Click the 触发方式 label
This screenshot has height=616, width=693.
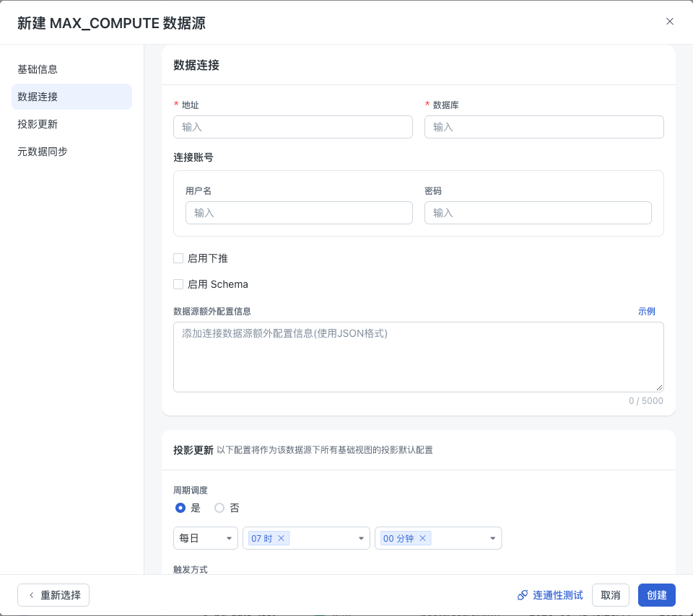[191, 570]
